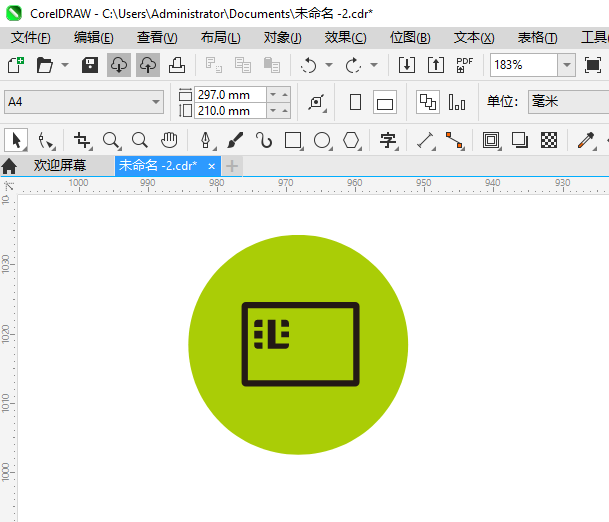Open the 编辑(E) menu
This screenshot has width=609, height=522.
[94, 38]
